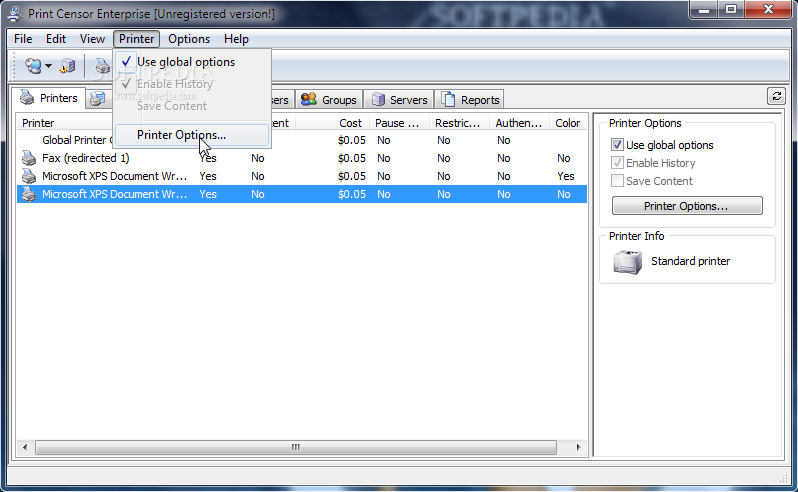Viewport: 798px width, 492px height.
Task: Toggle Use global options in Printer menu
Action: click(x=192, y=62)
